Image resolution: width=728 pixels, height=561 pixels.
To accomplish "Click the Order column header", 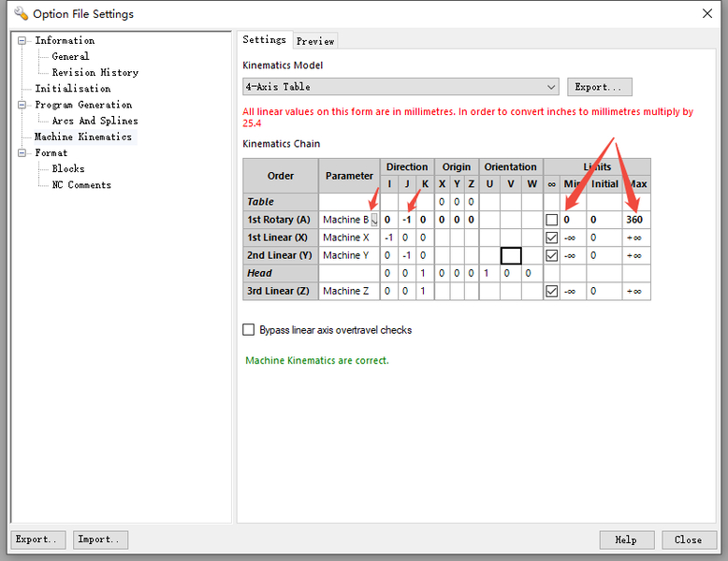I will pyautogui.click(x=281, y=176).
